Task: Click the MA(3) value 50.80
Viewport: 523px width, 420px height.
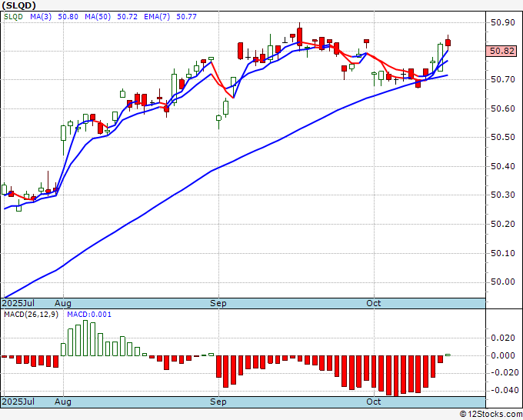Action: (x=68, y=17)
